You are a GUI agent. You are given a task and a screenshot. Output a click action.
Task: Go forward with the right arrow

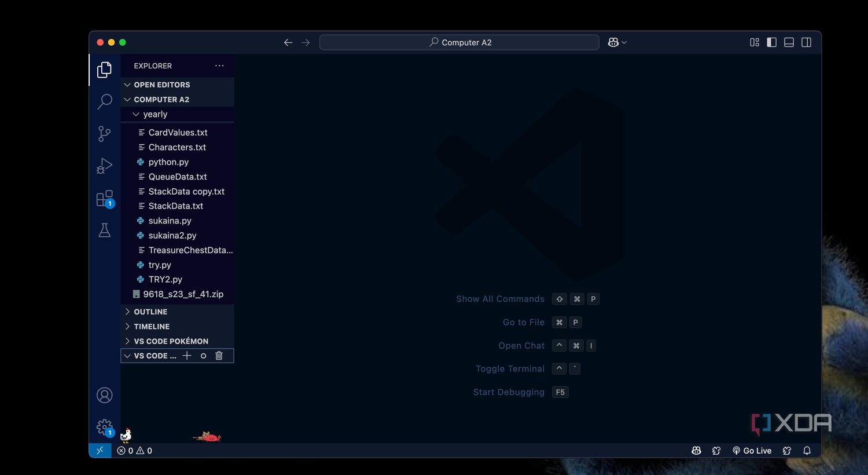click(306, 42)
